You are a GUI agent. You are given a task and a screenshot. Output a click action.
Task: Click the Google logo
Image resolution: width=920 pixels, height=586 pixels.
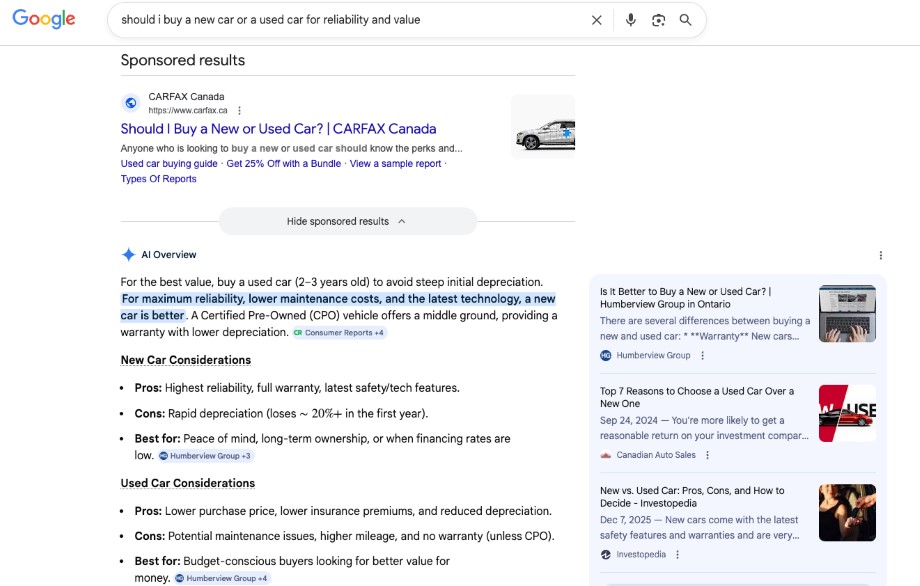pos(44,19)
